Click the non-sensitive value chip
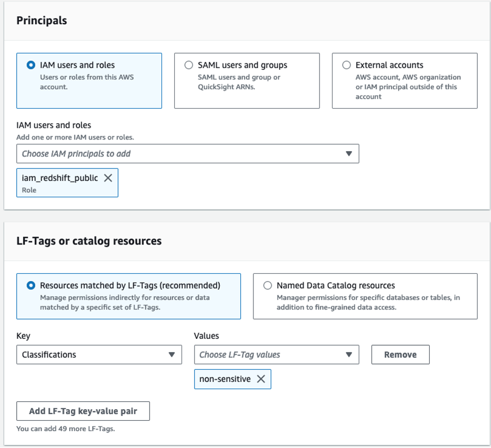The height and width of the screenshot is (448, 491). 225,379
